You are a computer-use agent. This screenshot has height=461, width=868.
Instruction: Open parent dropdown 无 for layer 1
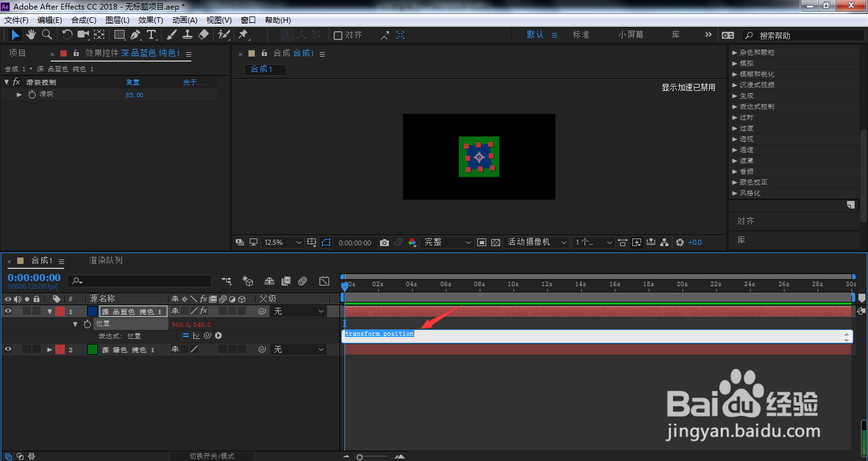[298, 312]
